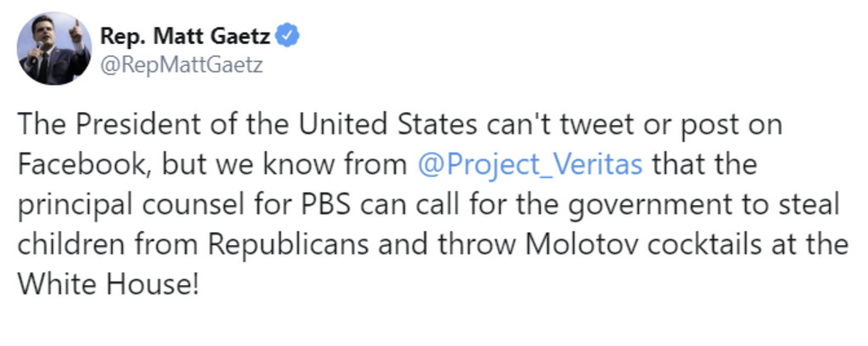Click the word "throw" in the tweet

468,243
